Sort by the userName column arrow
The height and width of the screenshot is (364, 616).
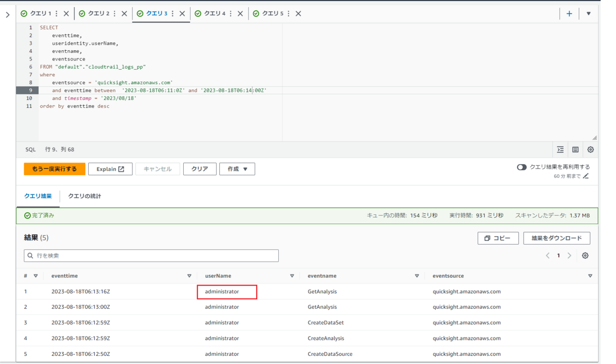pos(292,276)
